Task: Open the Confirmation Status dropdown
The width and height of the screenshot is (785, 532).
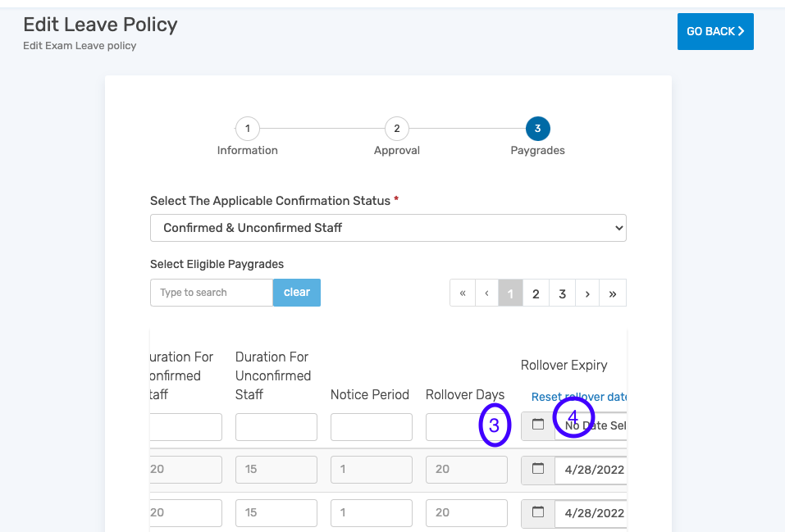Action: (388, 228)
